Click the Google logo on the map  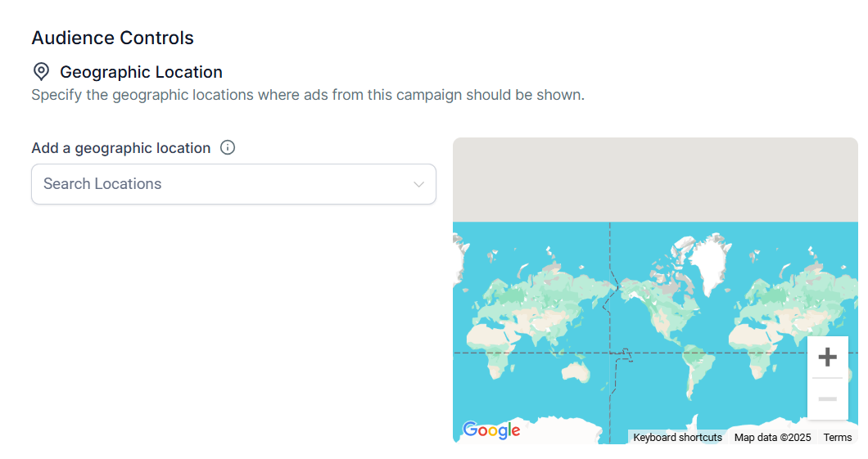(491, 430)
